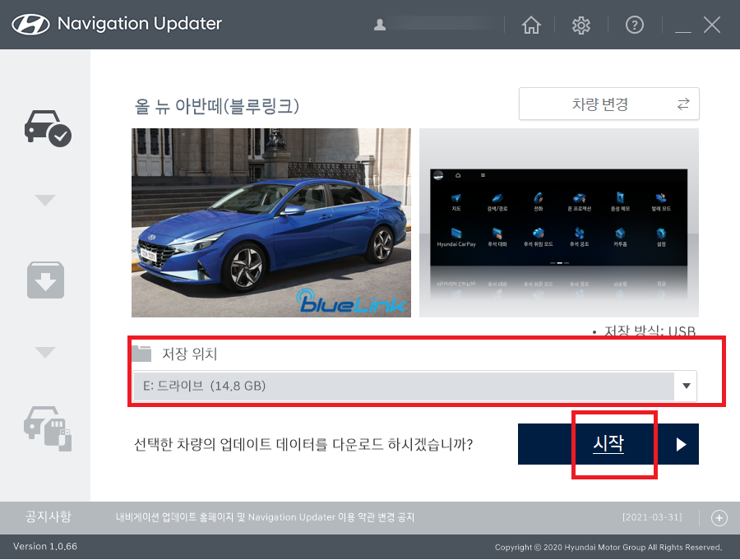Viewport: 740px width, 560px height.
Task: Select the copy to SD card step icon
Action: 48,428
